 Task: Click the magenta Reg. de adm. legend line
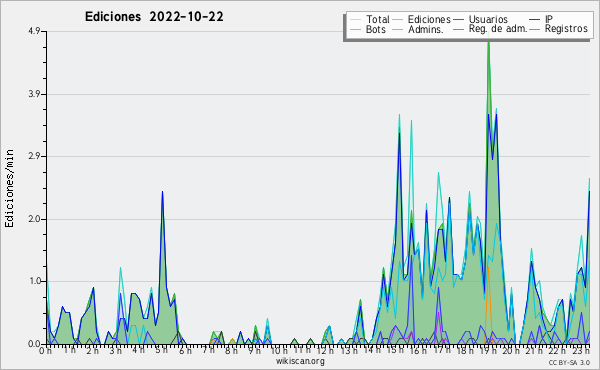tap(458, 29)
